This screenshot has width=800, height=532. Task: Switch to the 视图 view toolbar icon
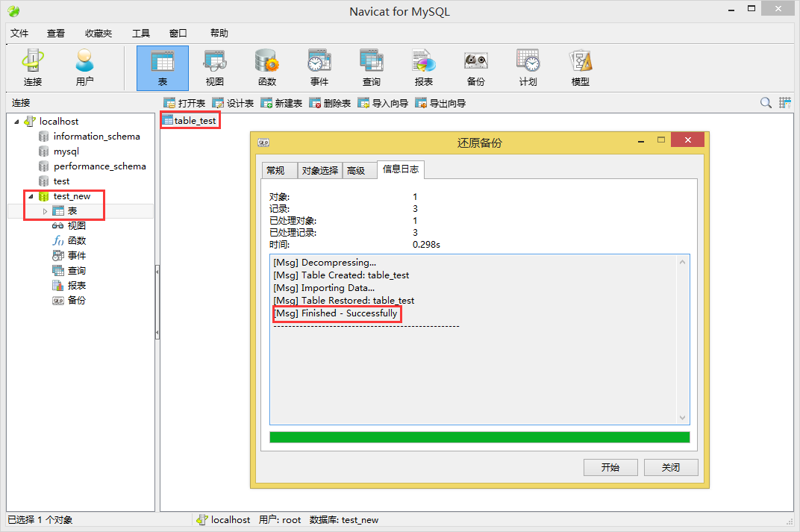click(x=215, y=68)
